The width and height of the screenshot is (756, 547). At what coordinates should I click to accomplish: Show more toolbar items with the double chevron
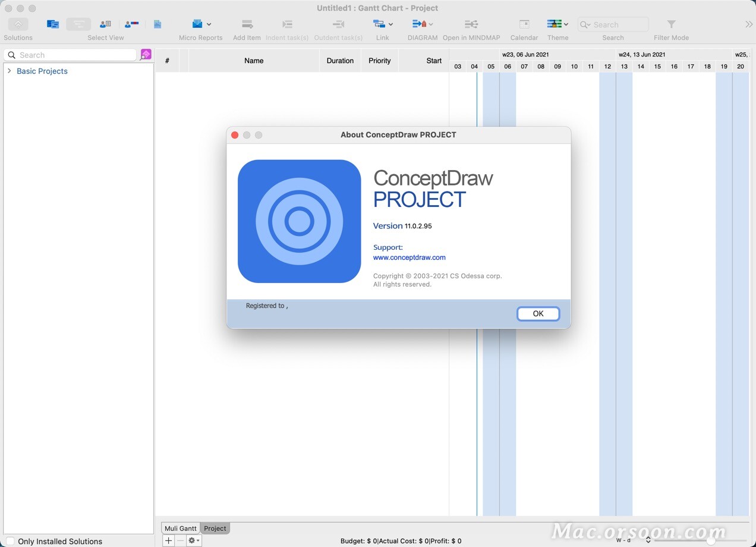749,24
